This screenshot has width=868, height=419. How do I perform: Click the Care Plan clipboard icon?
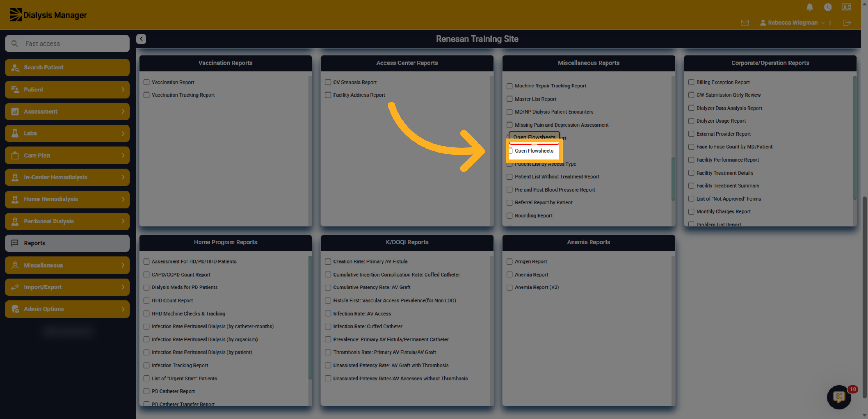tap(15, 155)
